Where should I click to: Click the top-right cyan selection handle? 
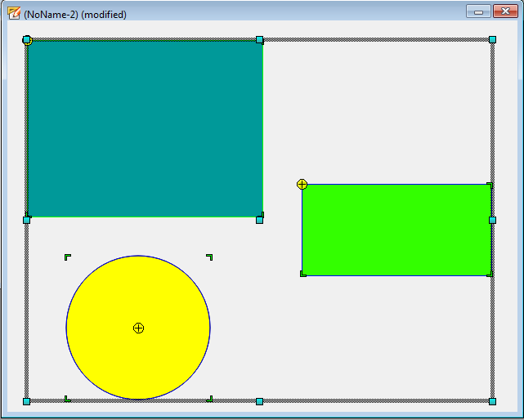pyautogui.click(x=492, y=39)
